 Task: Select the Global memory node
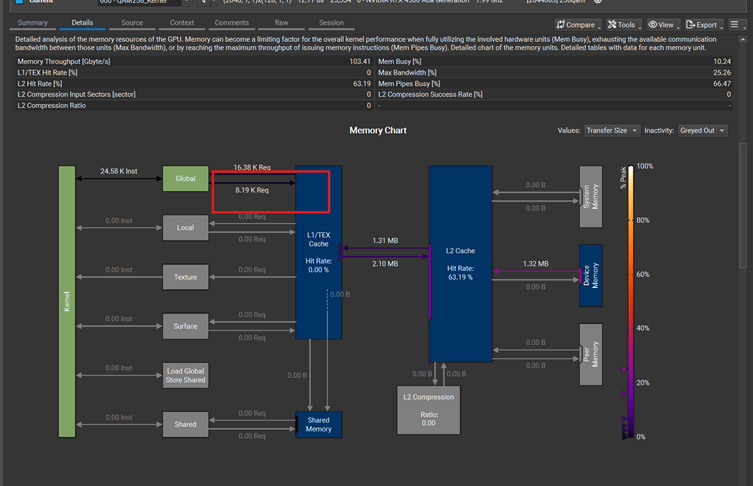[185, 179]
